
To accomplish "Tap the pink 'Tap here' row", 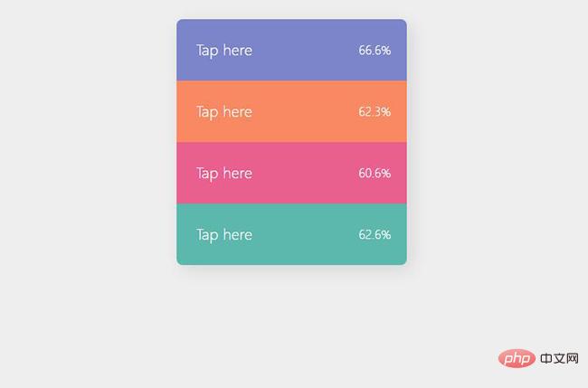I will 292,173.
